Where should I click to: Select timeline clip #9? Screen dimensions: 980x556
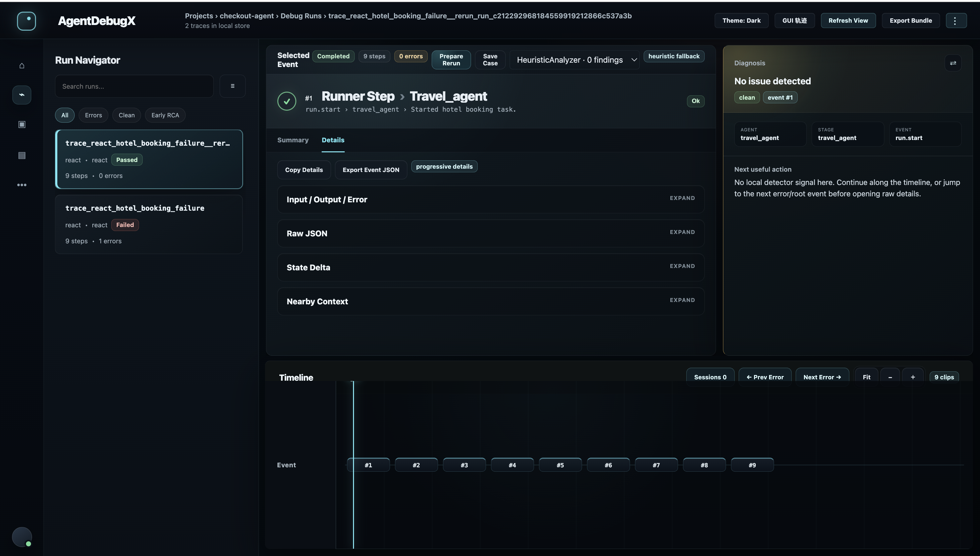pos(752,465)
